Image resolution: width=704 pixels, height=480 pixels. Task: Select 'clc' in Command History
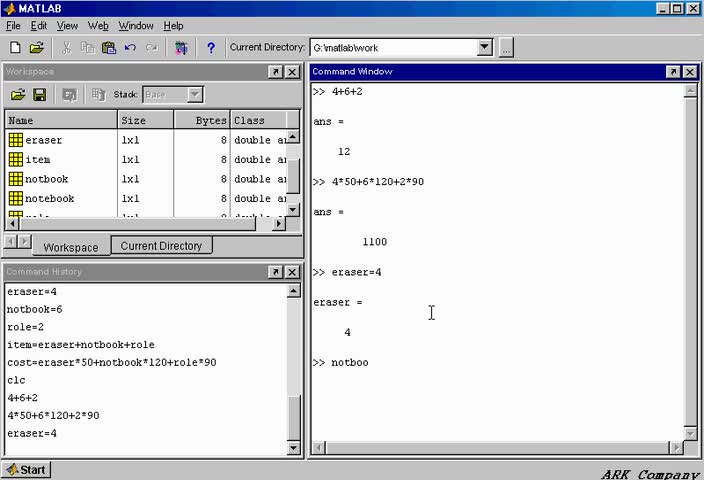tap(16, 380)
